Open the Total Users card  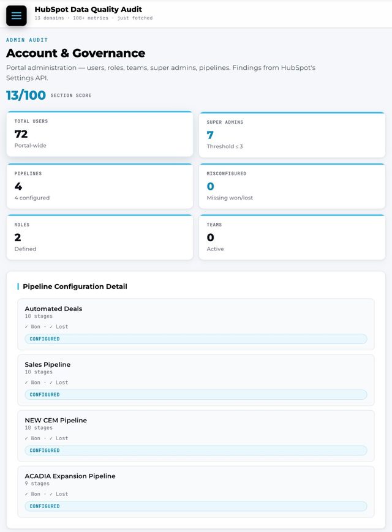100,133
